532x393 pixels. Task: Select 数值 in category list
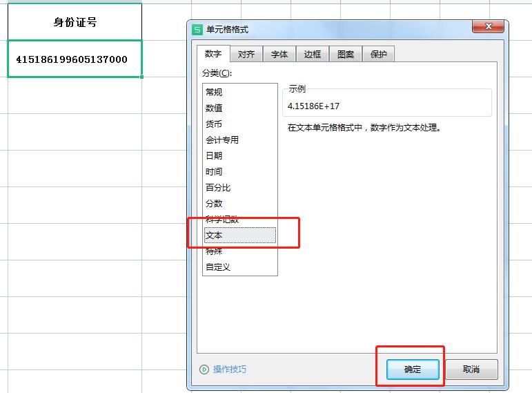[x=240, y=108]
